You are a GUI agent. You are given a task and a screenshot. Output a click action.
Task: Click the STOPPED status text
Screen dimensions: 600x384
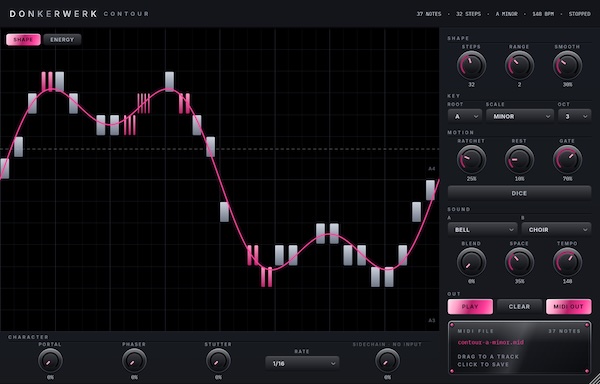pos(579,14)
